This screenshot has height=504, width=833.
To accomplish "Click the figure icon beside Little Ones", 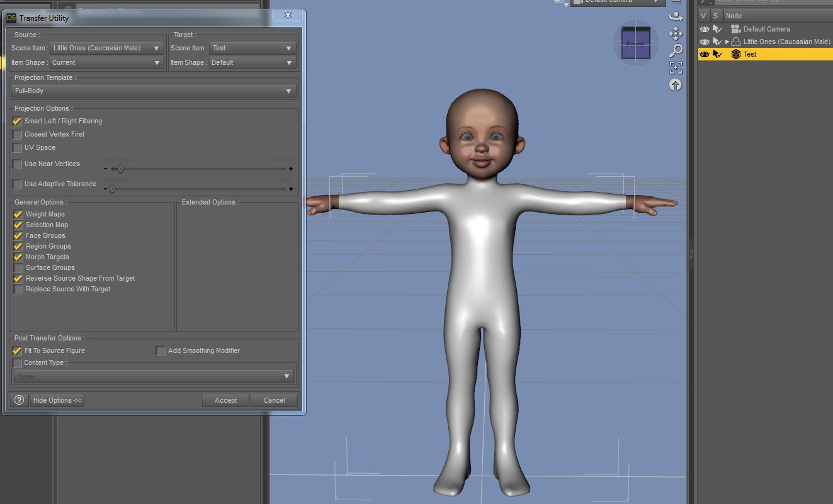I will [735, 42].
